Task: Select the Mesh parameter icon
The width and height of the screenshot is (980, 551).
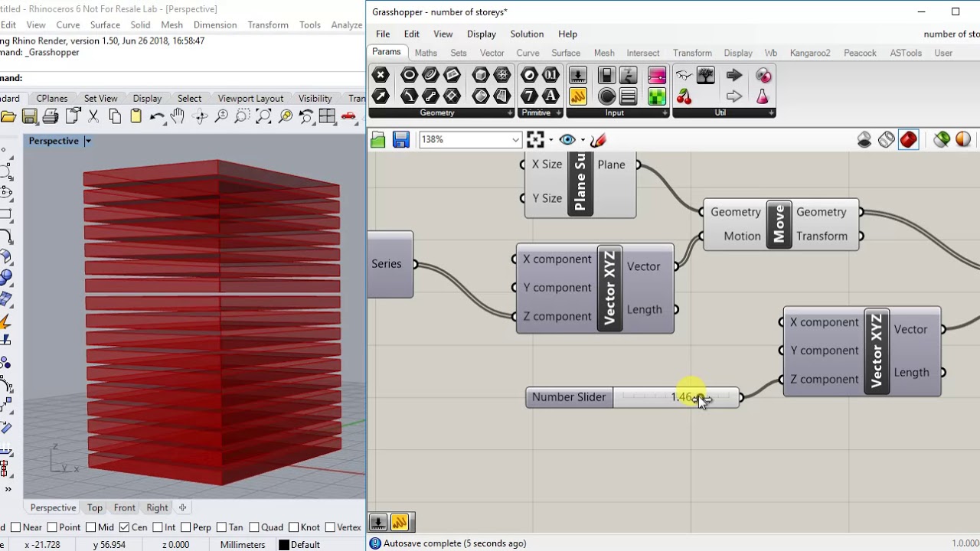Action: pos(502,75)
